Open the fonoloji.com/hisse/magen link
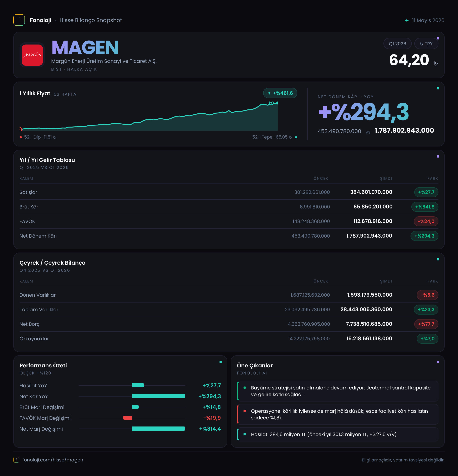Viewport: 458px width, 476px height. (x=53, y=460)
